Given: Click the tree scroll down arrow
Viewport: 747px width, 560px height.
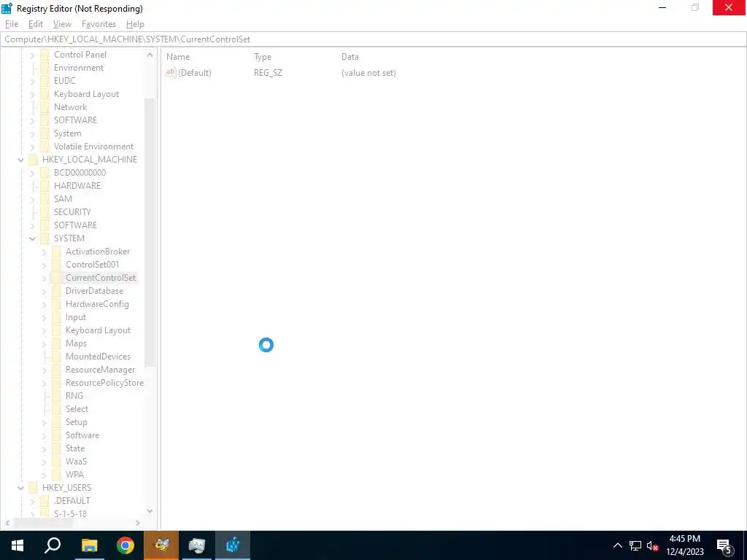Looking at the screenshot, I should coord(150,511).
